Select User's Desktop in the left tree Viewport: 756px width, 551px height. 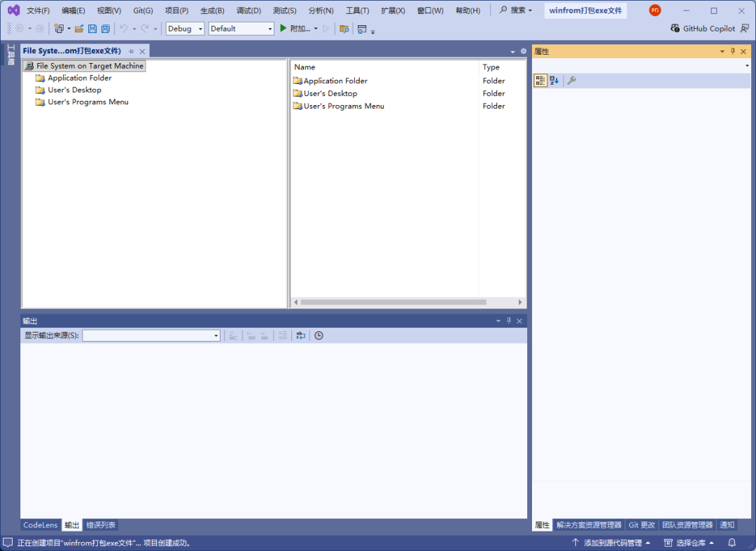pyautogui.click(x=74, y=90)
